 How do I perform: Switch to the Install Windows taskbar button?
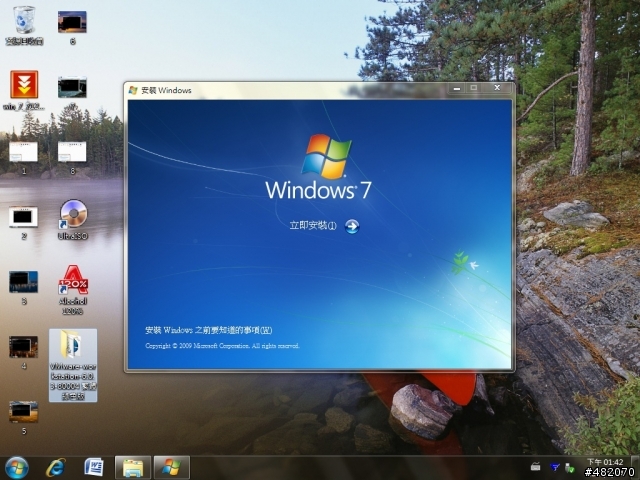[x=171, y=468]
